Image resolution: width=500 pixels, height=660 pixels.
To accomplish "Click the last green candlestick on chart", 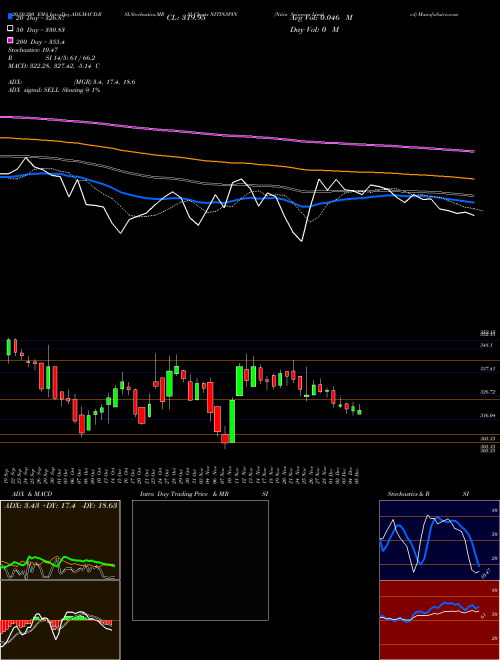I will (x=359, y=412).
